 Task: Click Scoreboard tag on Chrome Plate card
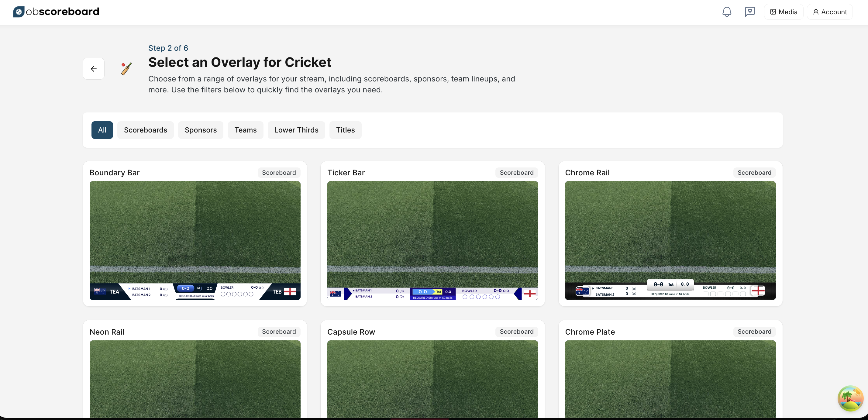click(x=754, y=332)
